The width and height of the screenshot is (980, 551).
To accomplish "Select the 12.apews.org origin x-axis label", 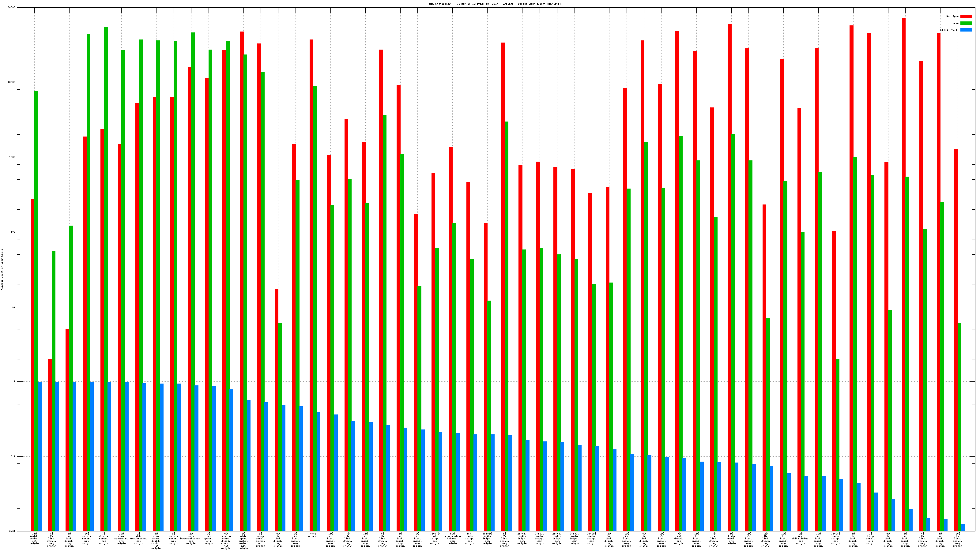I will point(209,539).
